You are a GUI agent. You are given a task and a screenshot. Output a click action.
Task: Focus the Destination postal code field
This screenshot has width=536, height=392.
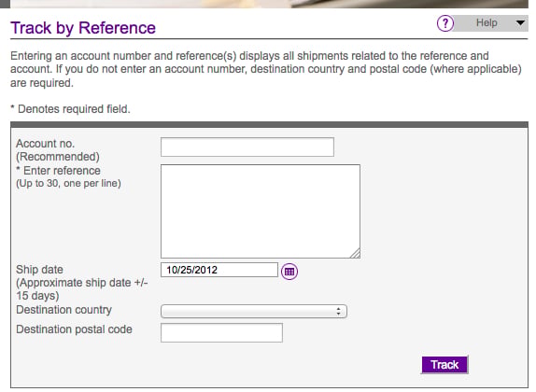[x=221, y=332]
